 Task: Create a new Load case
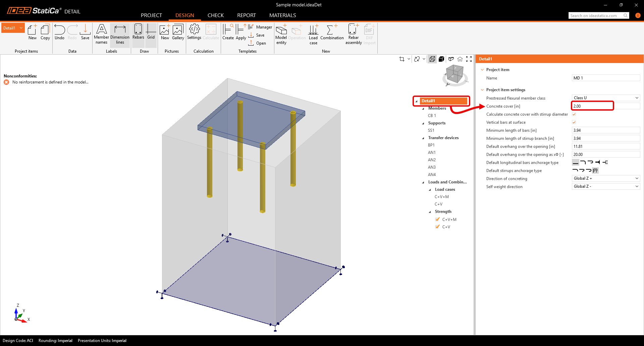313,34
